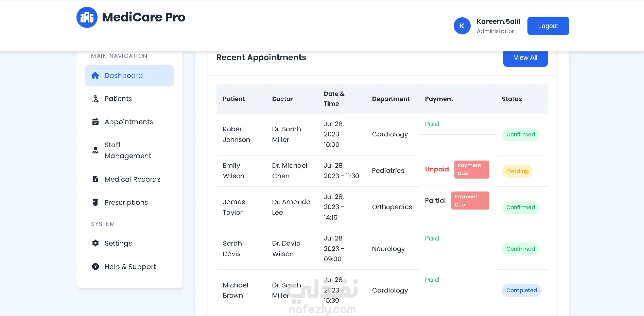644x316 pixels.
Task: Select Robert Johnson's Confirmed status badge
Action: (520, 135)
